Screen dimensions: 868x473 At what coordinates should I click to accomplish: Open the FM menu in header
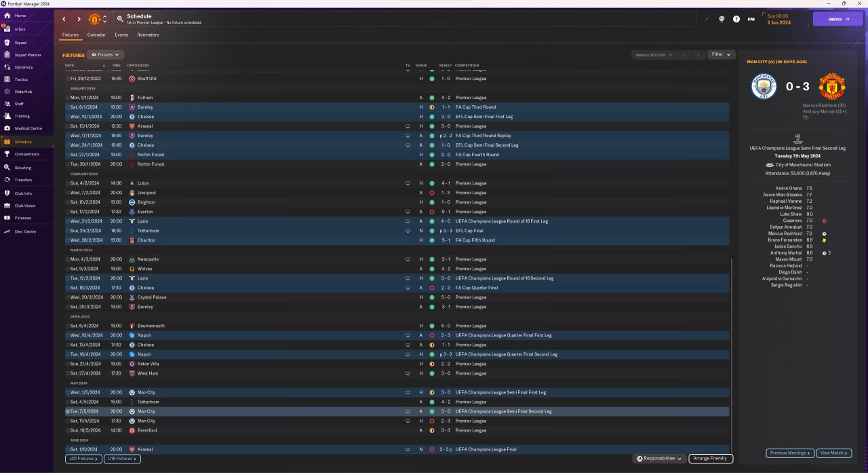tap(751, 19)
